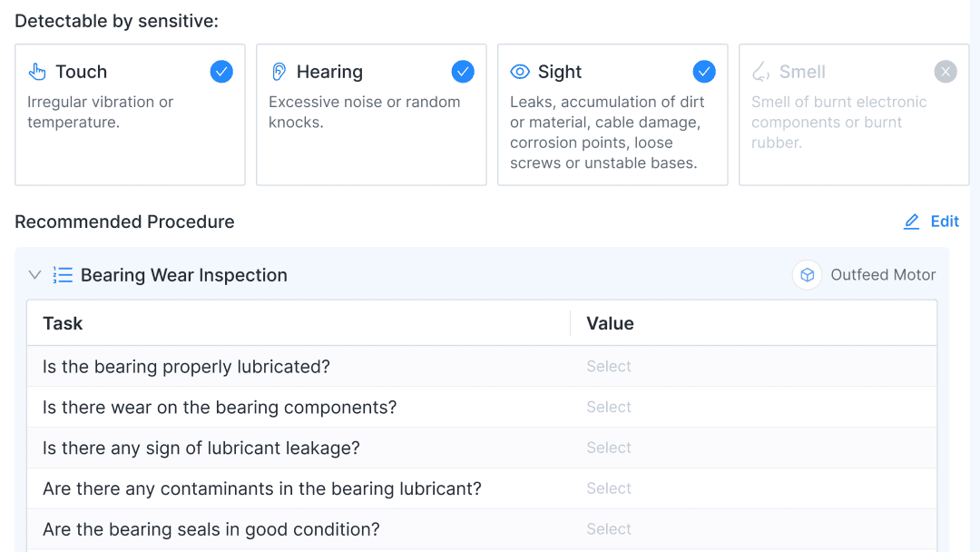
Task: Uncheck the Touch sense checkmark
Action: tap(221, 72)
